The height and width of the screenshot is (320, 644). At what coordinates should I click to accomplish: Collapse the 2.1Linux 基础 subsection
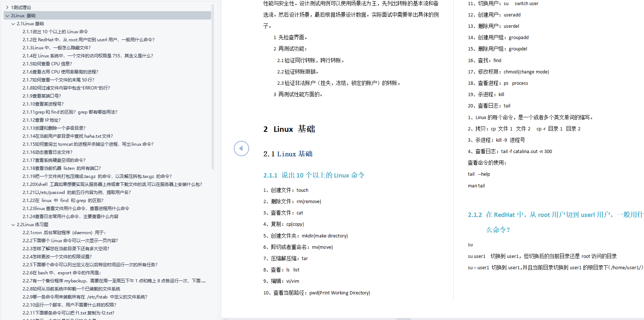[x=13, y=23]
